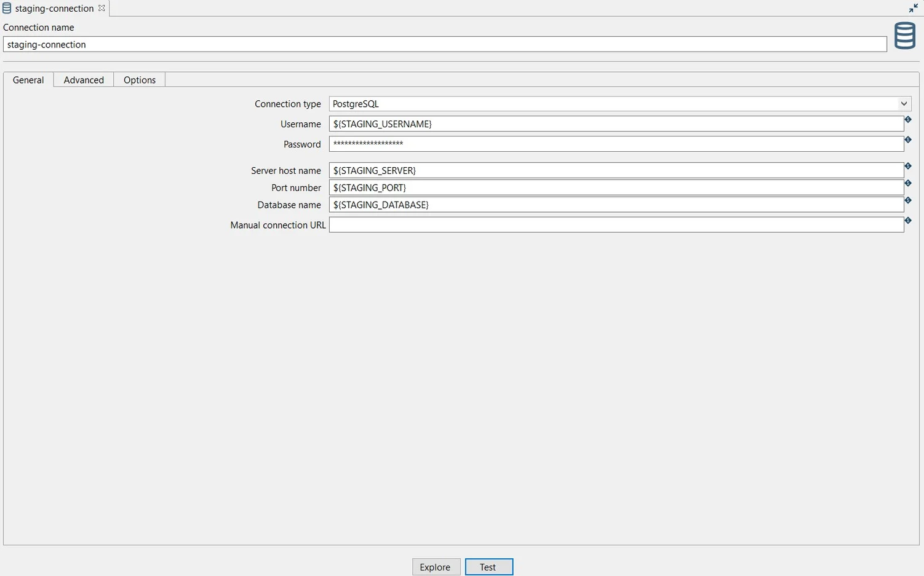This screenshot has width=924, height=576.
Task: Click the variable icon beside Manual connection URL
Action: tap(908, 220)
